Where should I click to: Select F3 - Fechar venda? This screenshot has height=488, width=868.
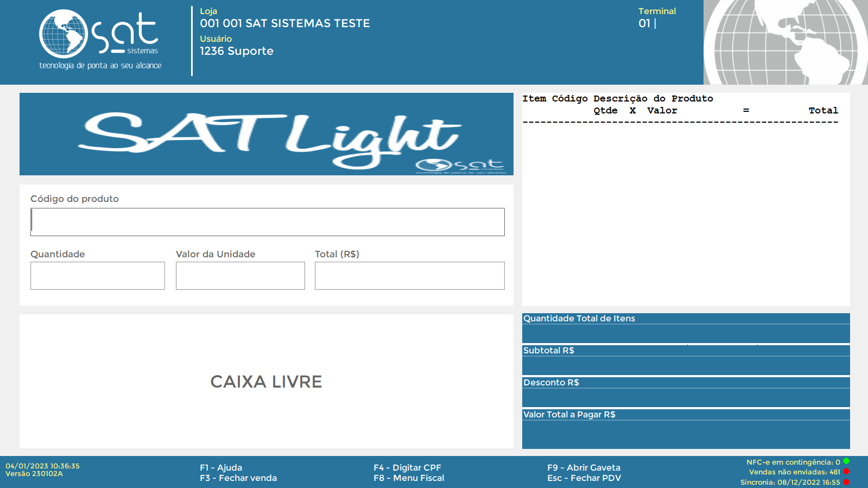click(238, 478)
